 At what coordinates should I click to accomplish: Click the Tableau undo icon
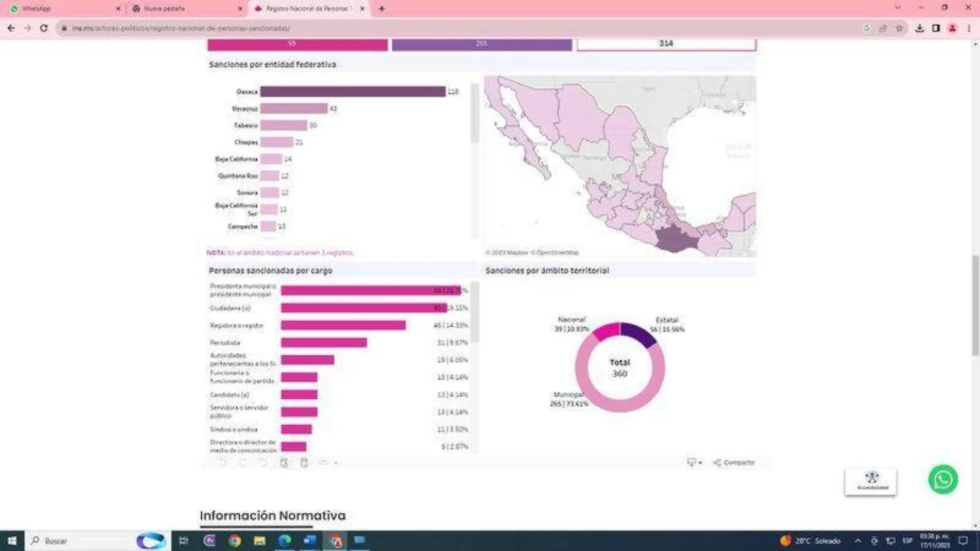pos(223,463)
